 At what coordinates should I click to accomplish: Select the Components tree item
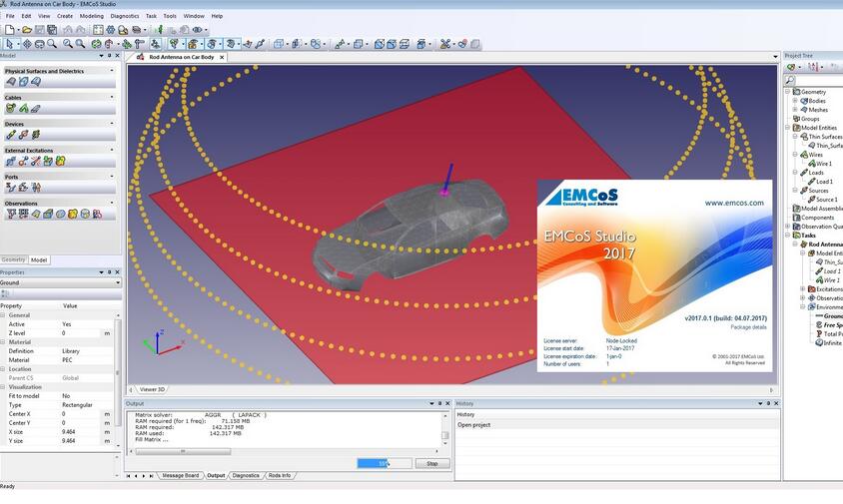(817, 218)
